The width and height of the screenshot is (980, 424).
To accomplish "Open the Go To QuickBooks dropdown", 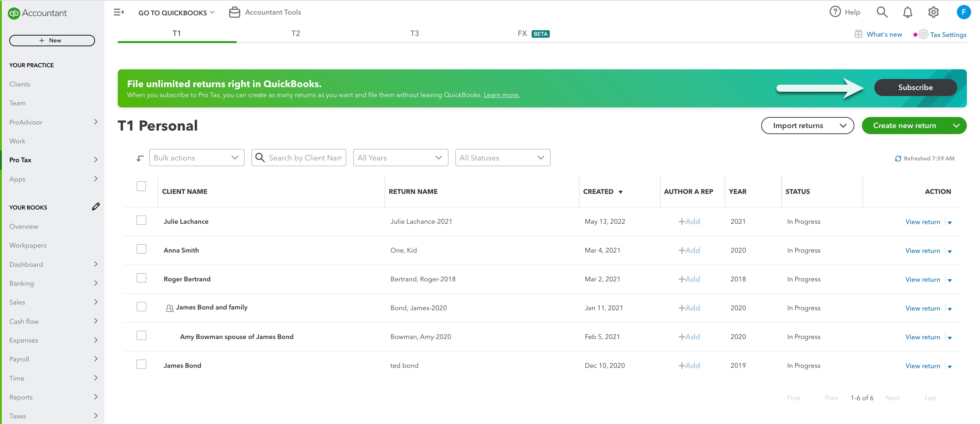I will pyautogui.click(x=176, y=12).
